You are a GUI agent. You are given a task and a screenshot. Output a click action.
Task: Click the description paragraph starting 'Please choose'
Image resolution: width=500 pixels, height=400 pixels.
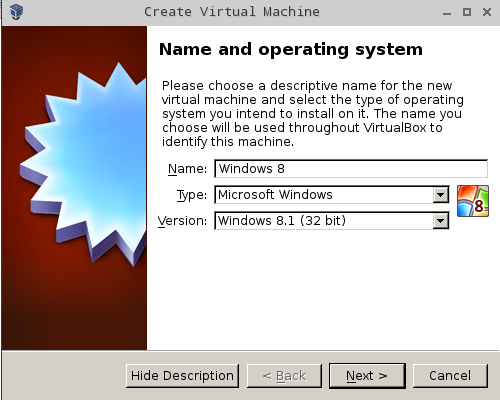pyautogui.click(x=312, y=114)
